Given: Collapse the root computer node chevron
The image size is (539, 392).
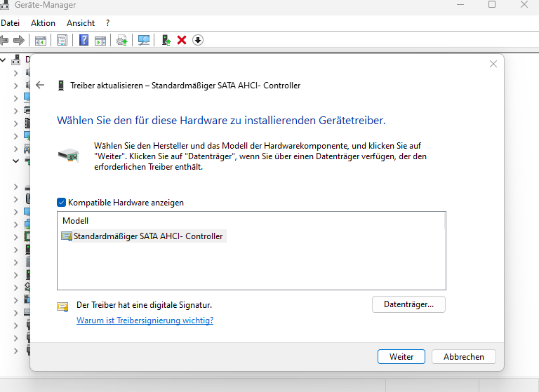Looking at the screenshot, I should 3,60.
